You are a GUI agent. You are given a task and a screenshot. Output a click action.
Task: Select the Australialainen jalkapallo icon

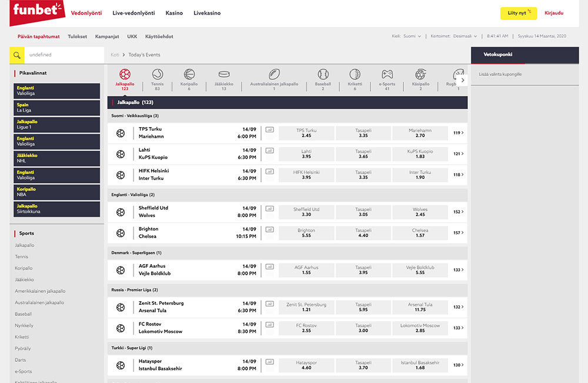[274, 74]
